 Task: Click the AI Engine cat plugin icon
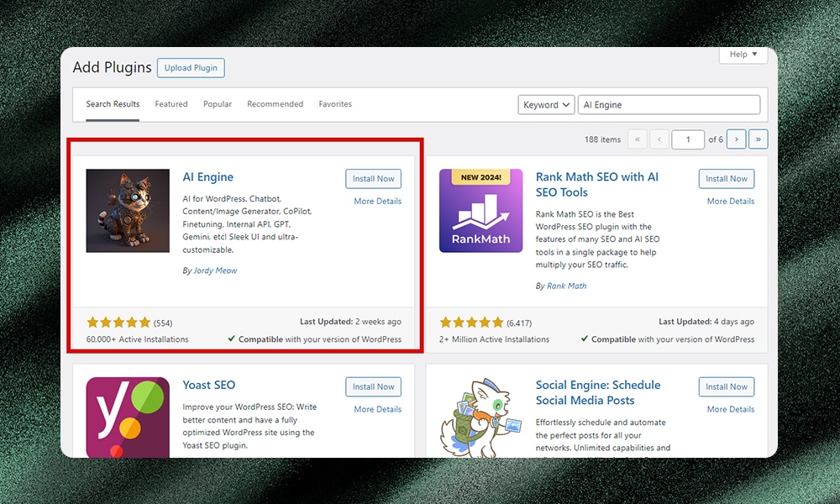pos(128,211)
